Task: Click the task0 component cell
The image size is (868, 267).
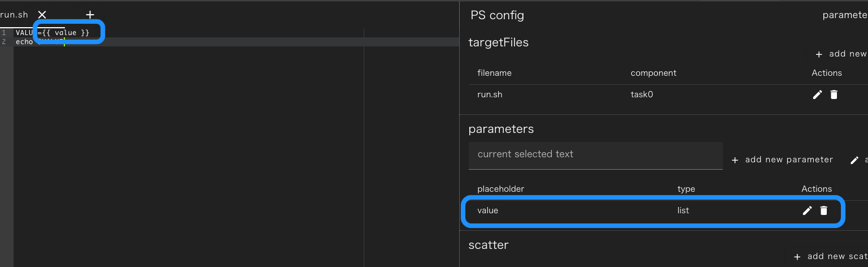Action: click(642, 94)
